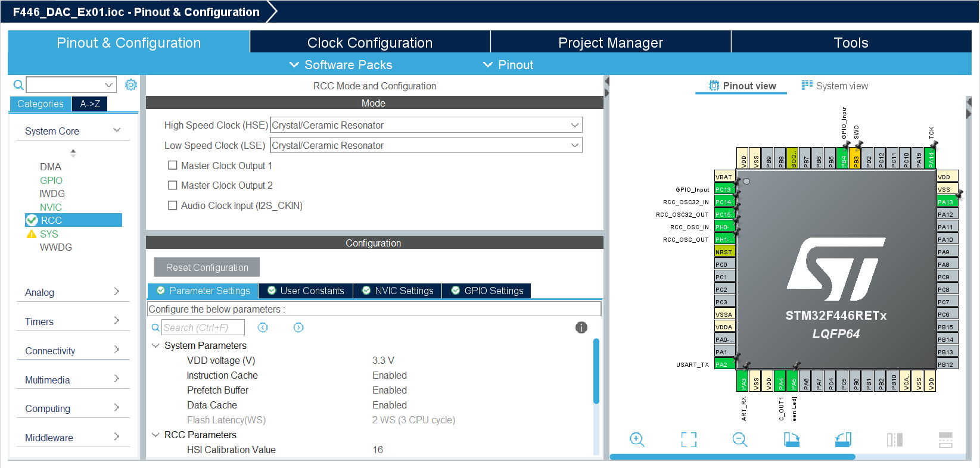Select the Parameter Settings tab
Image resolution: width=980 pixels, height=468 pixels.
[203, 291]
